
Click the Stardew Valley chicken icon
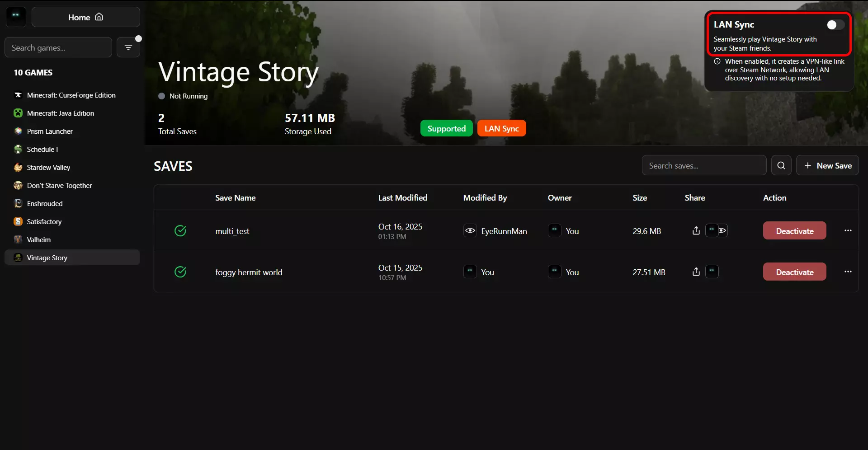(18, 167)
